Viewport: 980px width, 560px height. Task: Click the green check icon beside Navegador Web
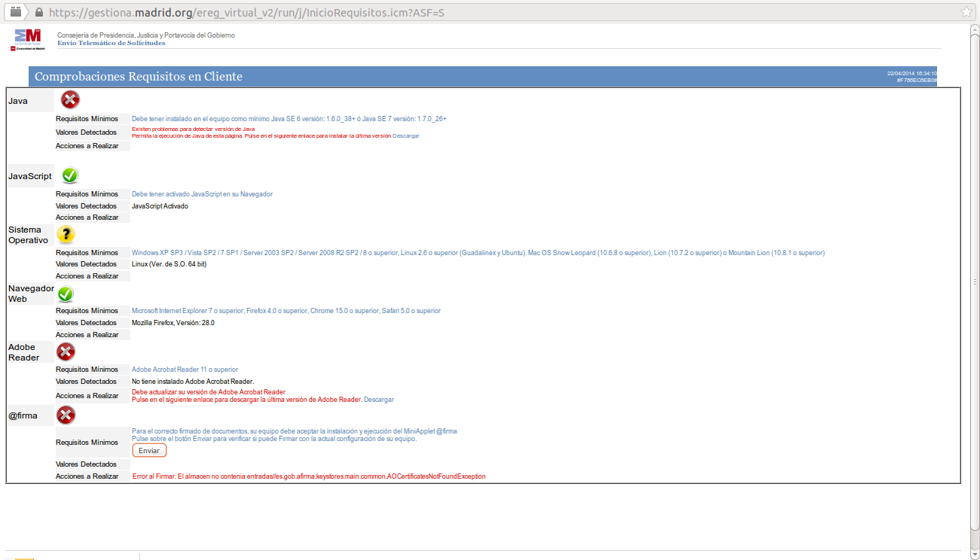[x=66, y=294]
